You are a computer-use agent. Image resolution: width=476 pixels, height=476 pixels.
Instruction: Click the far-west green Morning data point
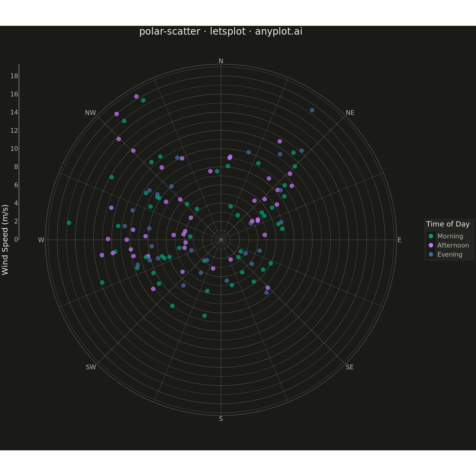click(x=69, y=223)
